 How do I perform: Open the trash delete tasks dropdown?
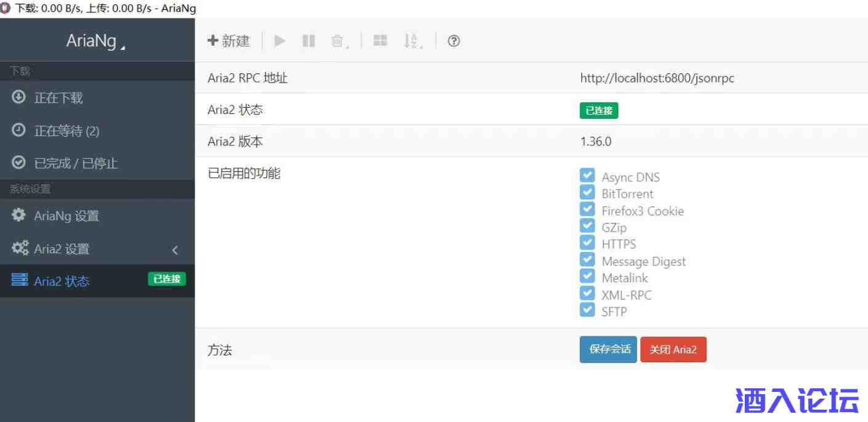[x=339, y=41]
